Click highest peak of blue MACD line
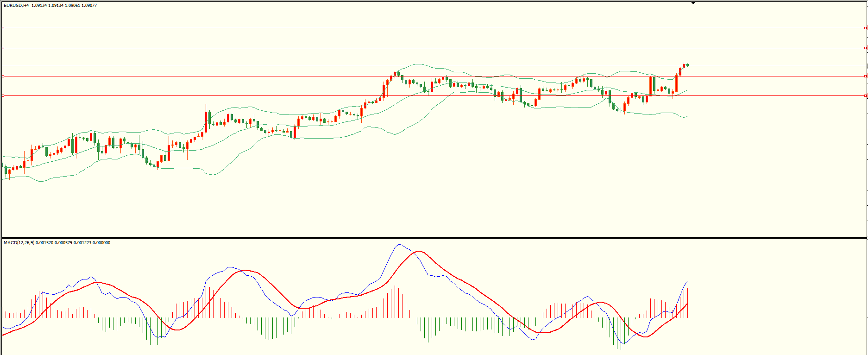Image resolution: width=868 pixels, height=355 pixels. tap(399, 245)
